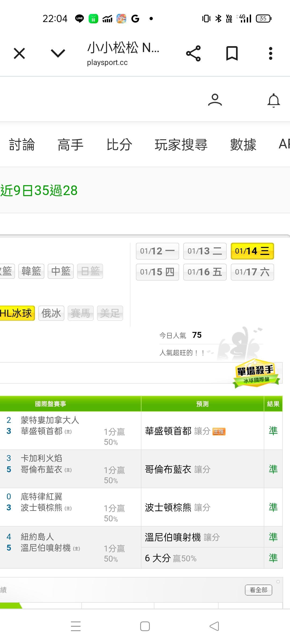Open the 高手 tab

point(71,144)
